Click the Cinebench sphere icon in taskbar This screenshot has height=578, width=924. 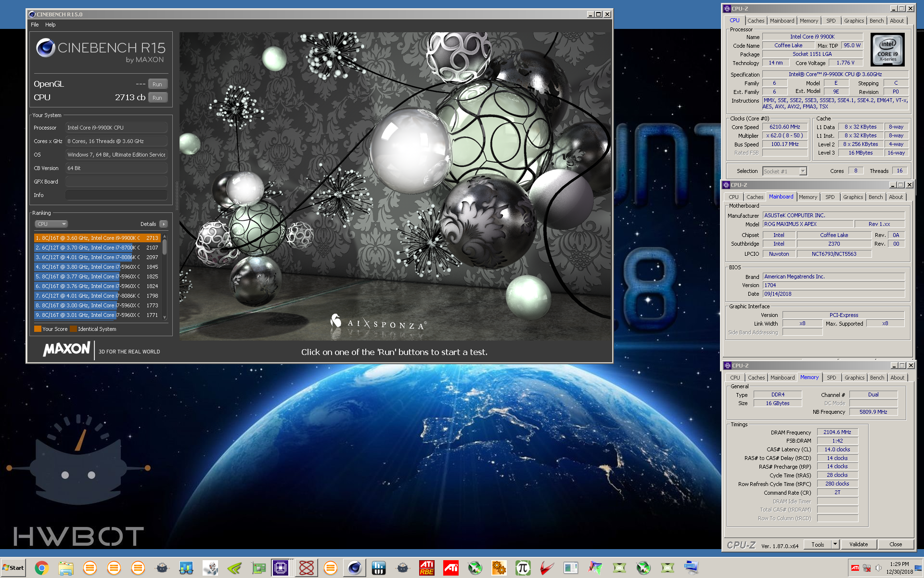click(x=355, y=568)
